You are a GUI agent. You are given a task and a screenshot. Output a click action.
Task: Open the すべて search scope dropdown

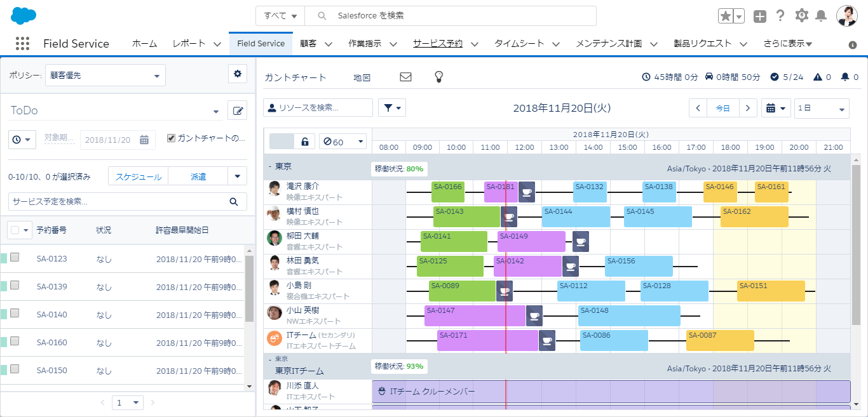point(280,16)
